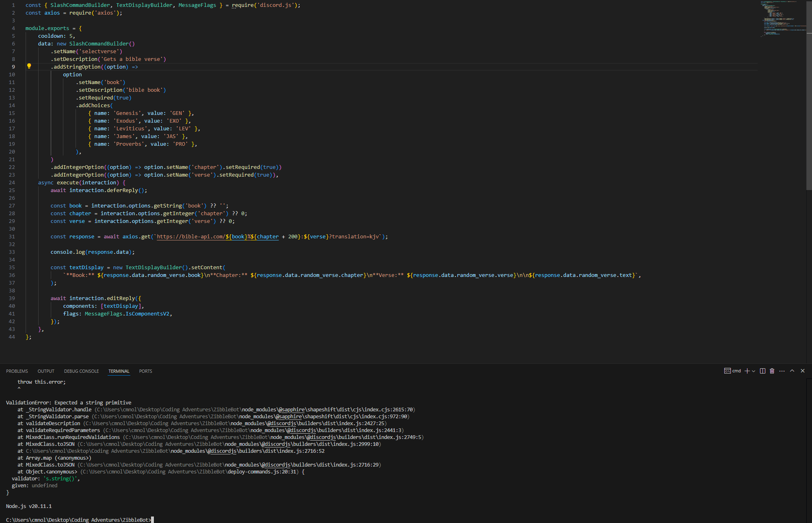The width and height of the screenshot is (812, 523).
Task: Click the deploy-commands.js:20:31 link in terminal
Action: click(x=263, y=472)
